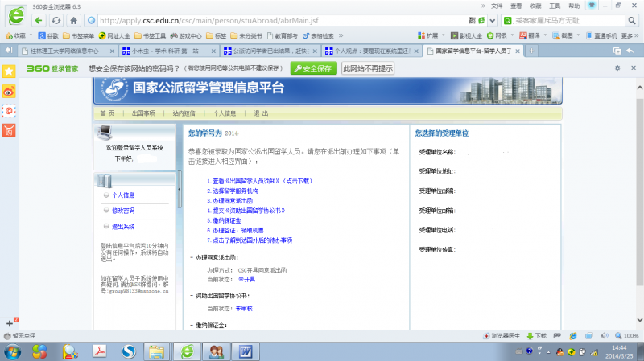Open the Word document in the taskbar

[246, 351]
